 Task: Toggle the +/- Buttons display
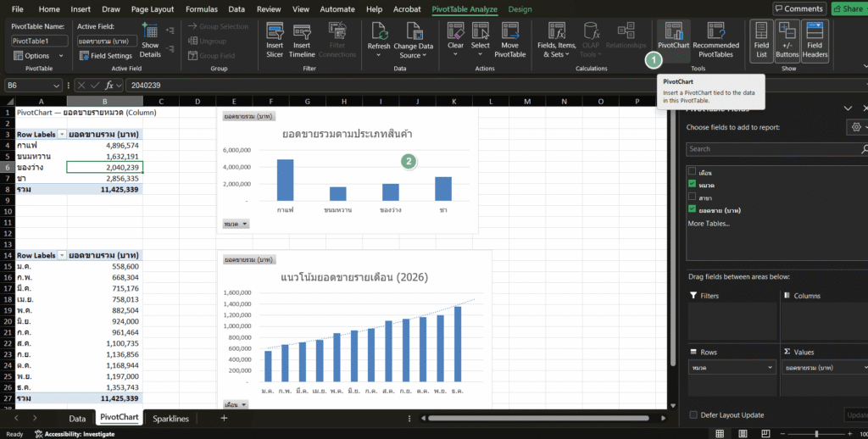click(787, 41)
